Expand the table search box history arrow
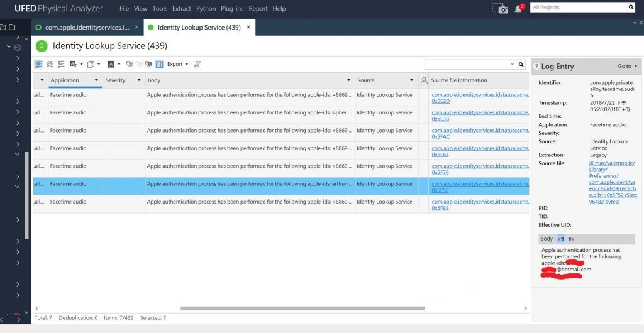Screen dimensions: 644x333 (x=512, y=64)
